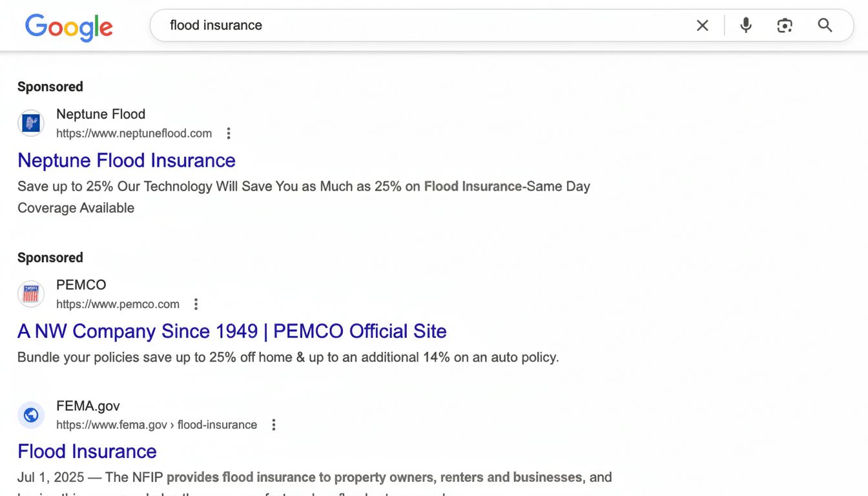This screenshot has width=868, height=496.
Task: Click the X to clear the search query
Action: click(702, 25)
